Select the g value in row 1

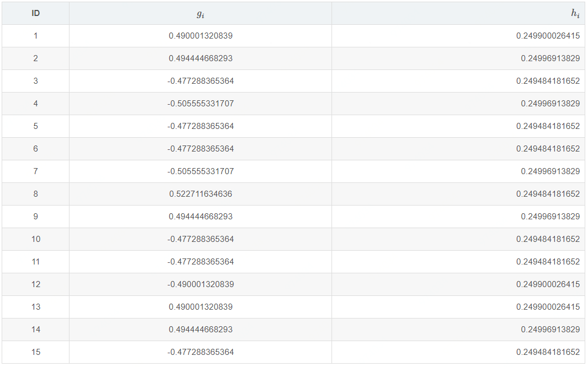pyautogui.click(x=201, y=36)
